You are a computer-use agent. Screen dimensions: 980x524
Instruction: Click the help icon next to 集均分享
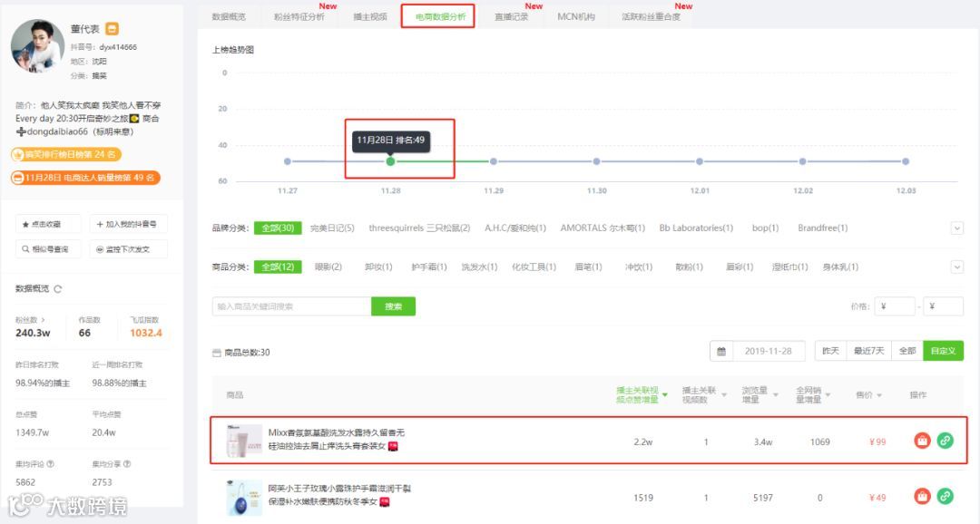[128, 464]
